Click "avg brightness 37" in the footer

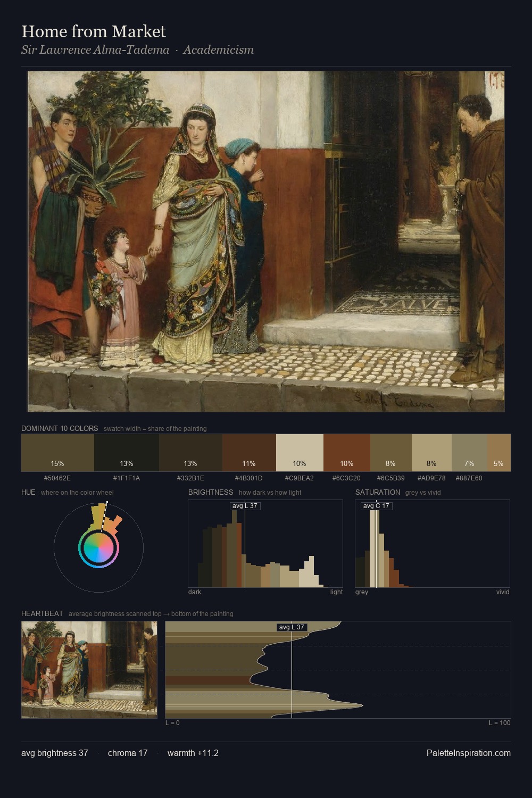click(55, 753)
